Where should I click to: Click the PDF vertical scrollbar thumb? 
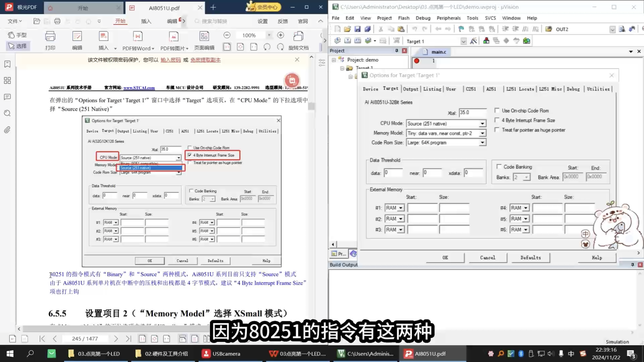pos(311,106)
